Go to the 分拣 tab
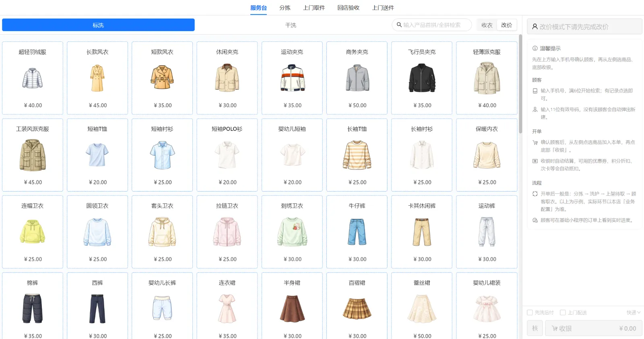Image resolution: width=644 pixels, height=339 pixels. [x=285, y=8]
